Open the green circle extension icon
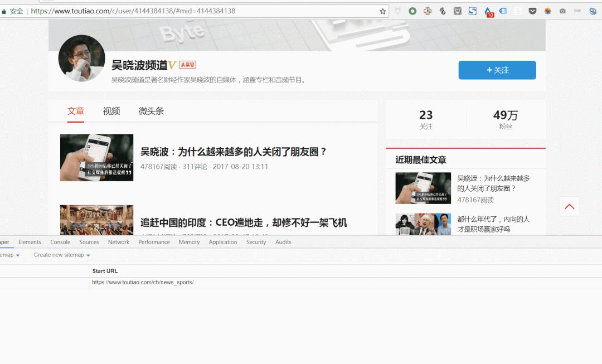The image size is (602, 364). point(412,11)
